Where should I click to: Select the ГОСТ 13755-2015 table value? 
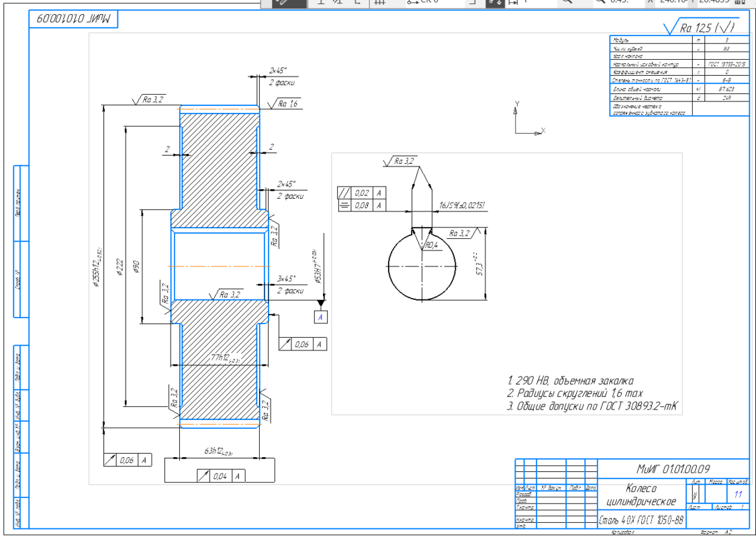(727, 64)
